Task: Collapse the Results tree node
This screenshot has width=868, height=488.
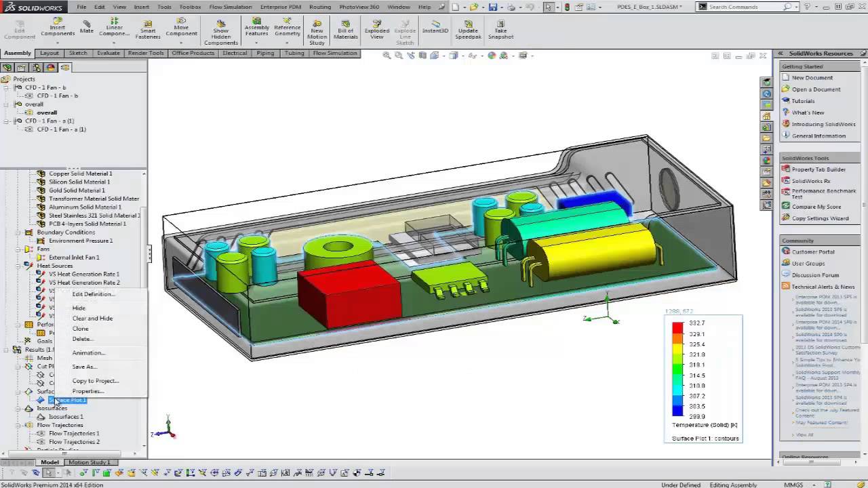Action: tap(6, 350)
